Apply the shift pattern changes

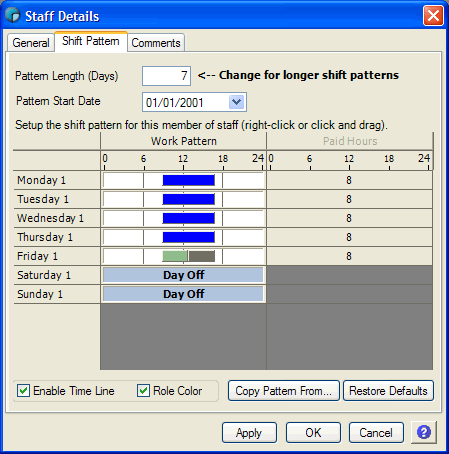[249, 433]
